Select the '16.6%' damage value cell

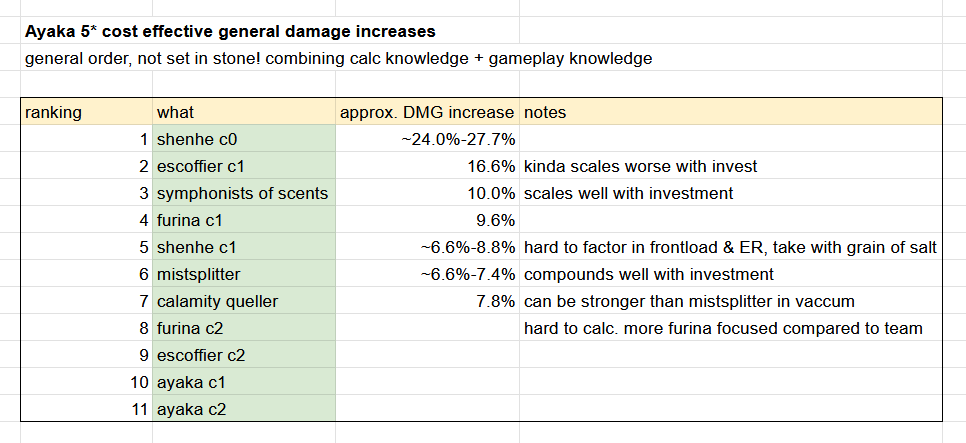(428, 166)
